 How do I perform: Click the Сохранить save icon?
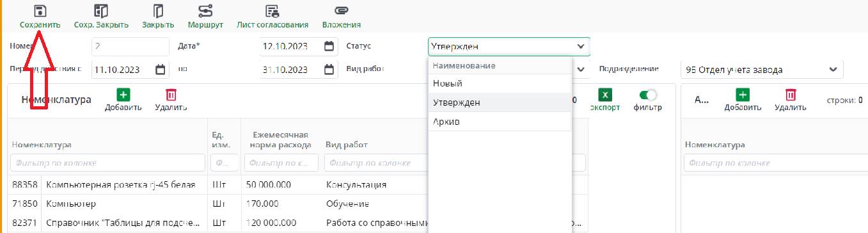tap(40, 11)
